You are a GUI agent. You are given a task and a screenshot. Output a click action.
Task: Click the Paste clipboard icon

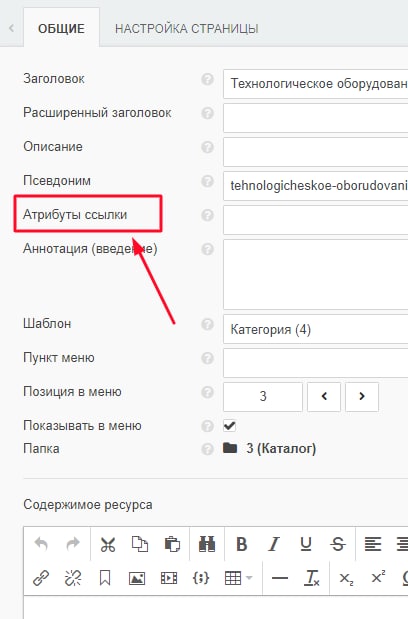pyautogui.click(x=172, y=544)
